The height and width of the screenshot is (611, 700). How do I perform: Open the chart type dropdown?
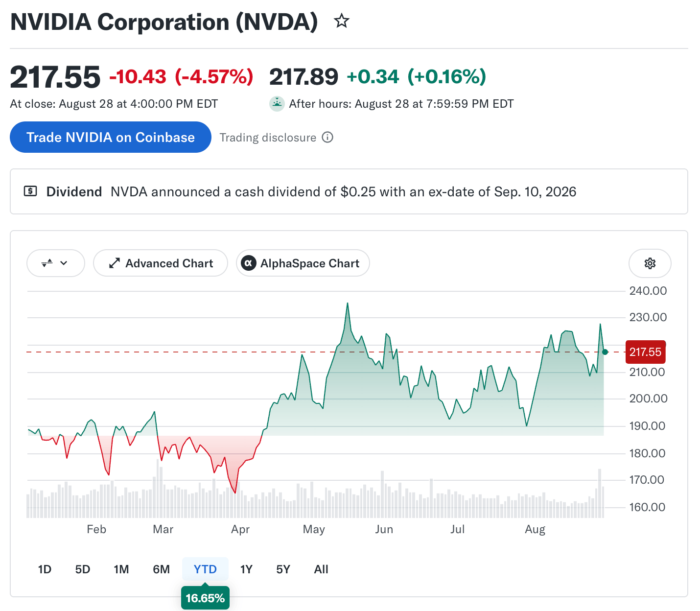click(55, 263)
